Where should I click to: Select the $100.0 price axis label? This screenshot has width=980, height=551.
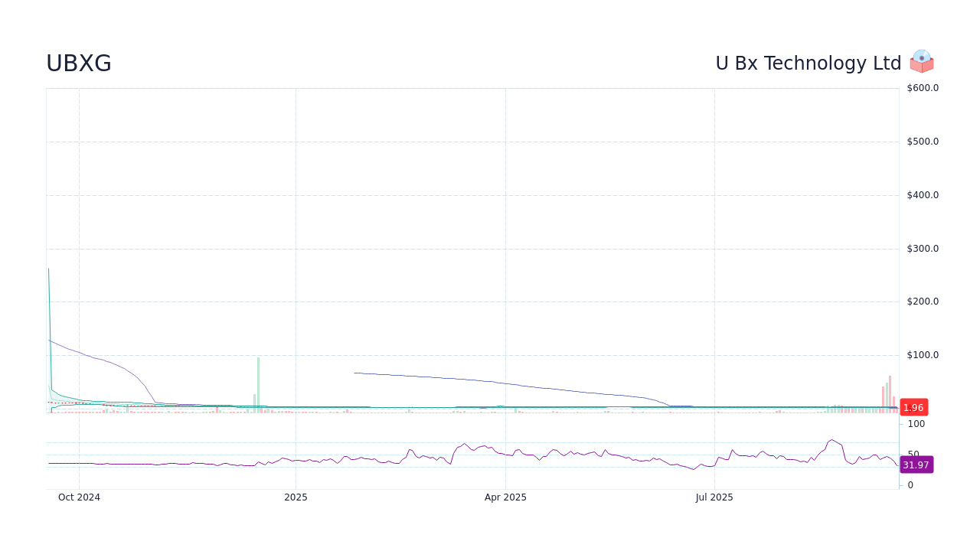pos(922,354)
